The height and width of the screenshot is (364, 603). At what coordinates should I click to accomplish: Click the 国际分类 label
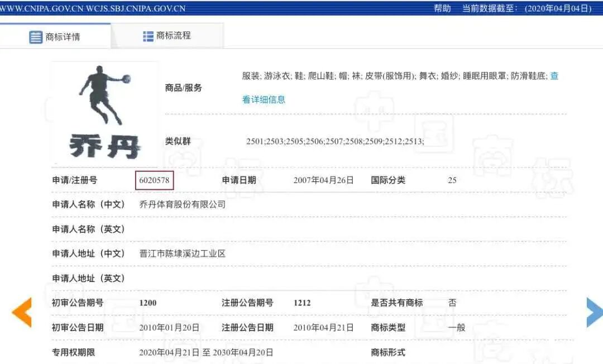point(388,180)
